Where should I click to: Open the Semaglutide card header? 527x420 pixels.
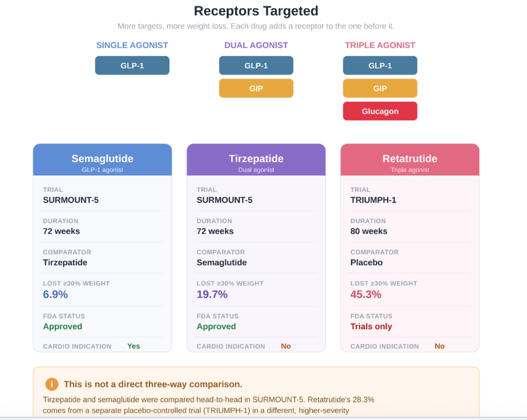tap(103, 160)
